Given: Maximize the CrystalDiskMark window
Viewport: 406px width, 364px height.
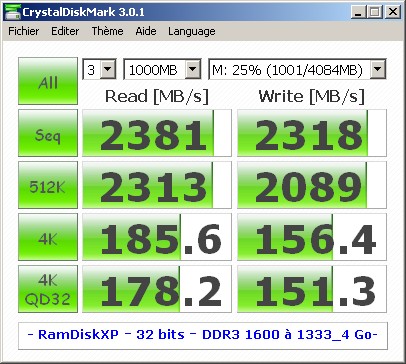Looking at the screenshot, I should click(375, 12).
